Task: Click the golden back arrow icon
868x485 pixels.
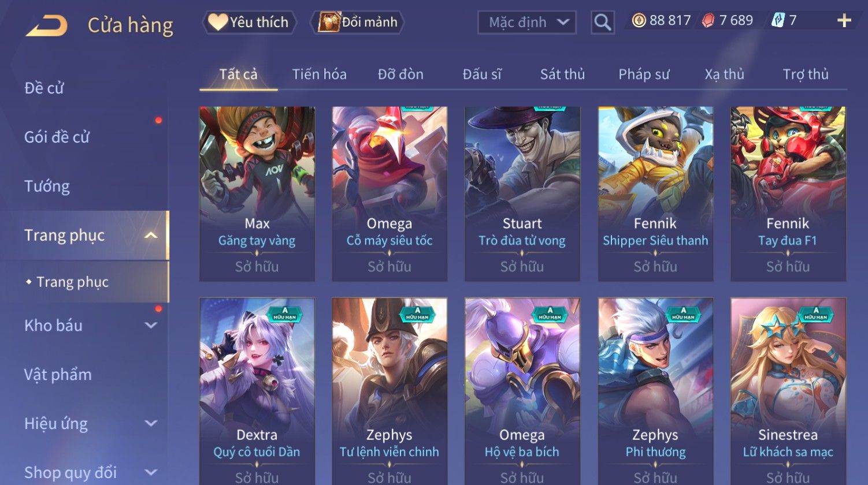Action: point(46,25)
